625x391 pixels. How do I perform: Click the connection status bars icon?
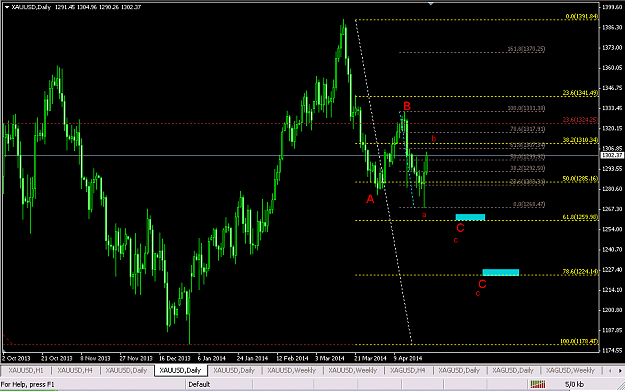click(538, 384)
